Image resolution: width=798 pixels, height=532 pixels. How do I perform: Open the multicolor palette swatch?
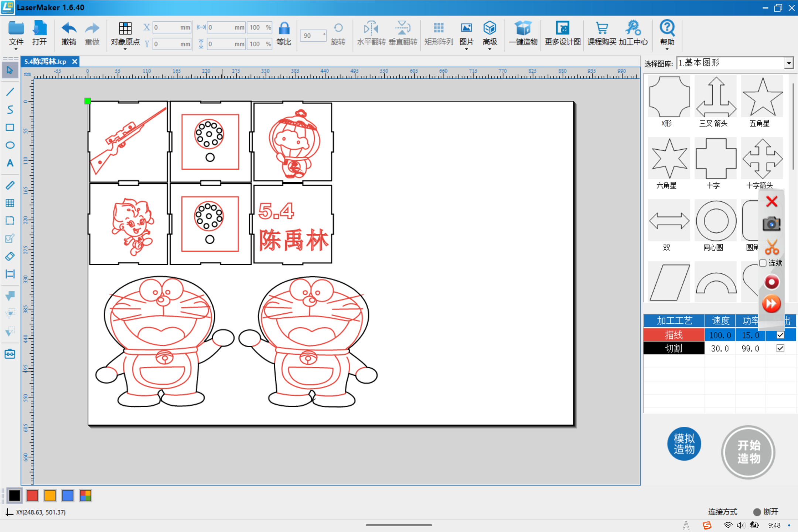[x=85, y=495]
